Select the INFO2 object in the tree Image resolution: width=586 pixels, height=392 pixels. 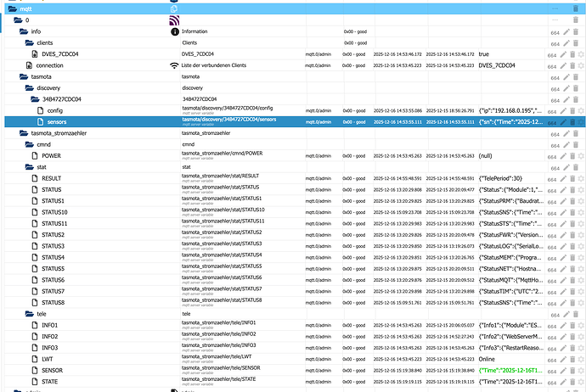pyautogui.click(x=50, y=336)
